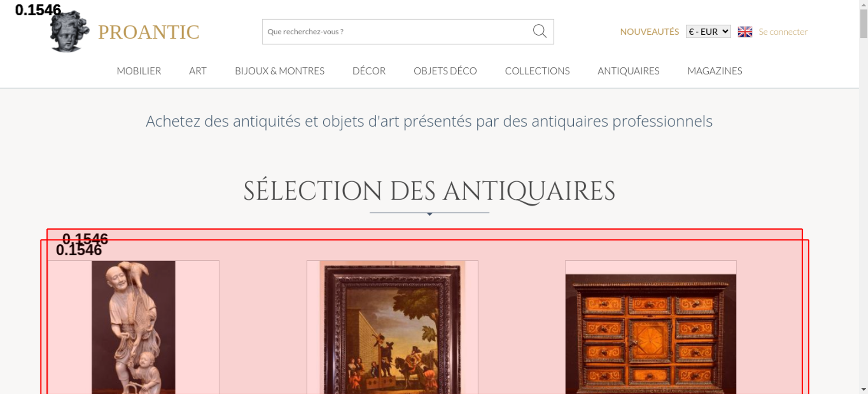Open the ART menu
The width and height of the screenshot is (868, 394).
pos(198,71)
